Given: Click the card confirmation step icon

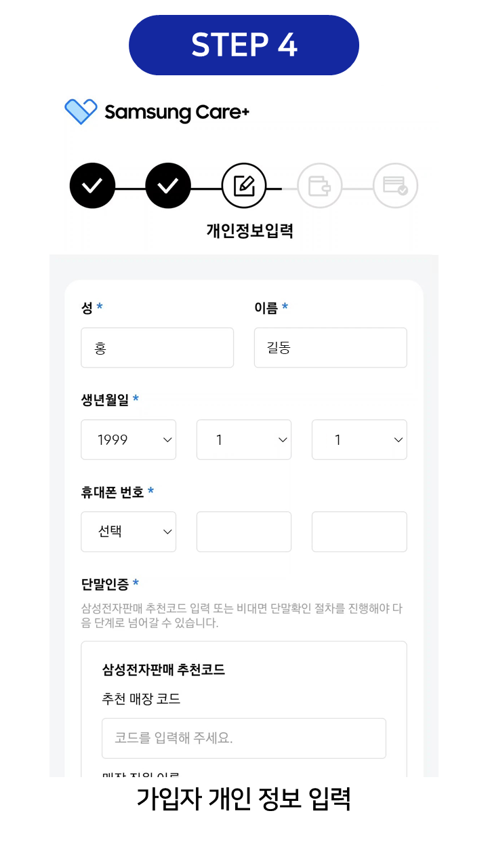Looking at the screenshot, I should point(395,185).
